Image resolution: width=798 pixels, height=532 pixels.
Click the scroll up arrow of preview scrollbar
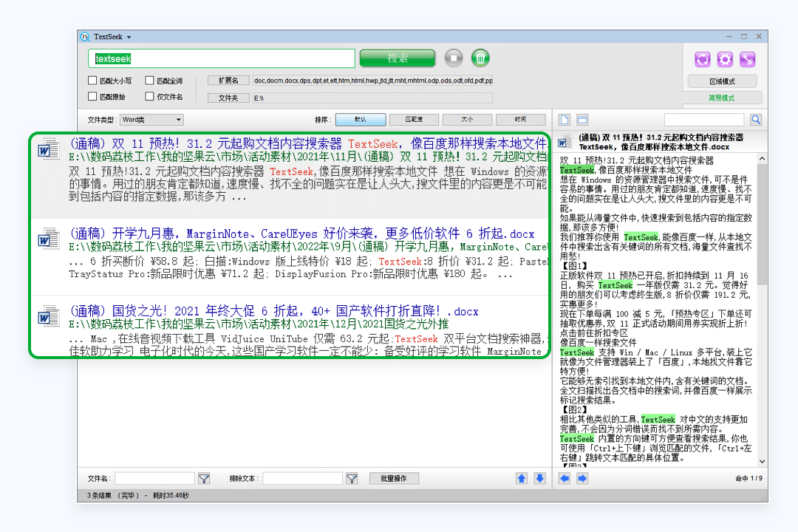tap(762, 159)
